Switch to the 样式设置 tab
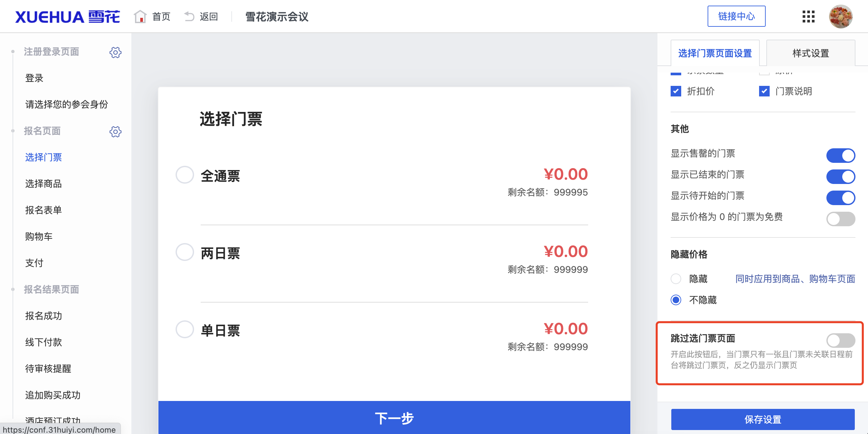Image resolution: width=868 pixels, height=434 pixels. 810,53
